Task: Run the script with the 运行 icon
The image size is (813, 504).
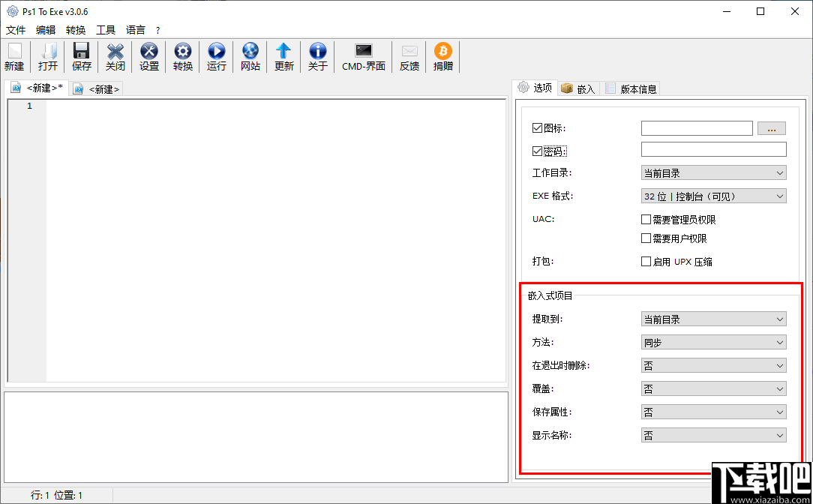Action: click(x=216, y=56)
